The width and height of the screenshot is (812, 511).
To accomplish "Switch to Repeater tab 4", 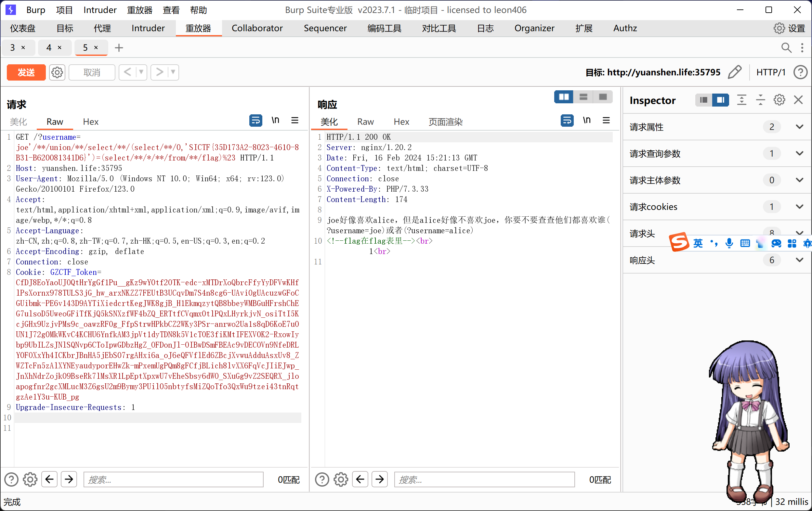I will (49, 47).
